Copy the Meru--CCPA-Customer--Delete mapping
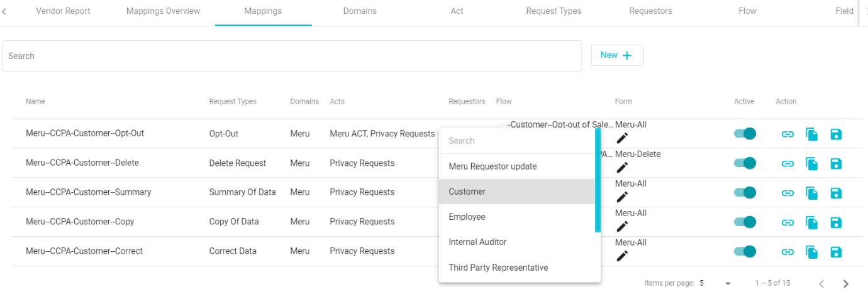 811,163
